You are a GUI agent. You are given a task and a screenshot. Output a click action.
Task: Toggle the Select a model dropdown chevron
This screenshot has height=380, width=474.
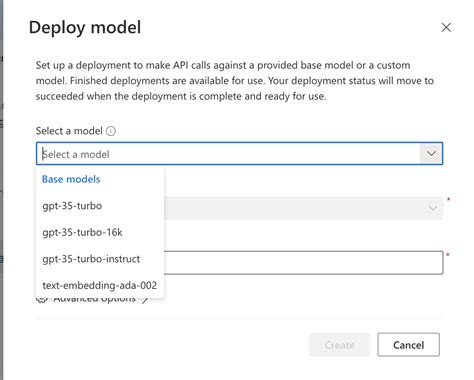pyautogui.click(x=431, y=154)
